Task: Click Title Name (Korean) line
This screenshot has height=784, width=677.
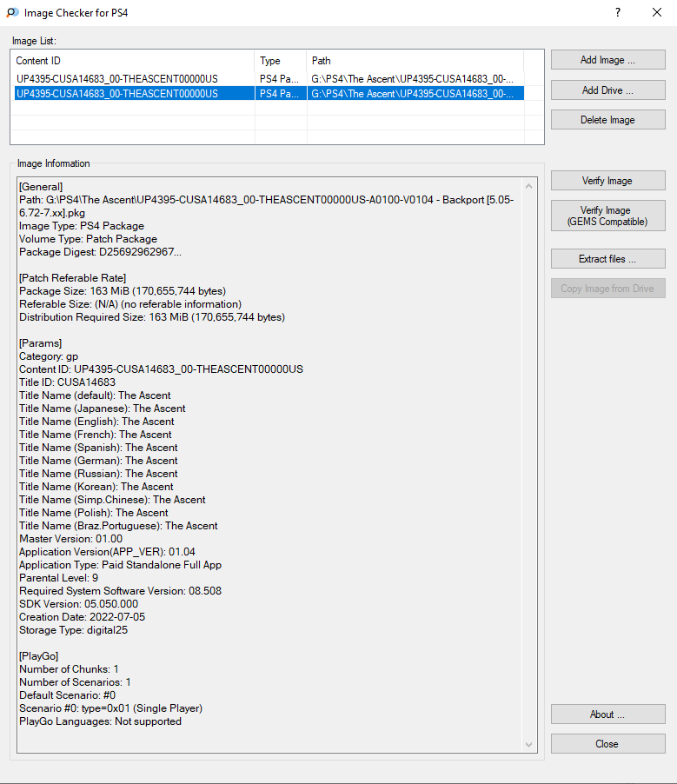Action: [96, 487]
